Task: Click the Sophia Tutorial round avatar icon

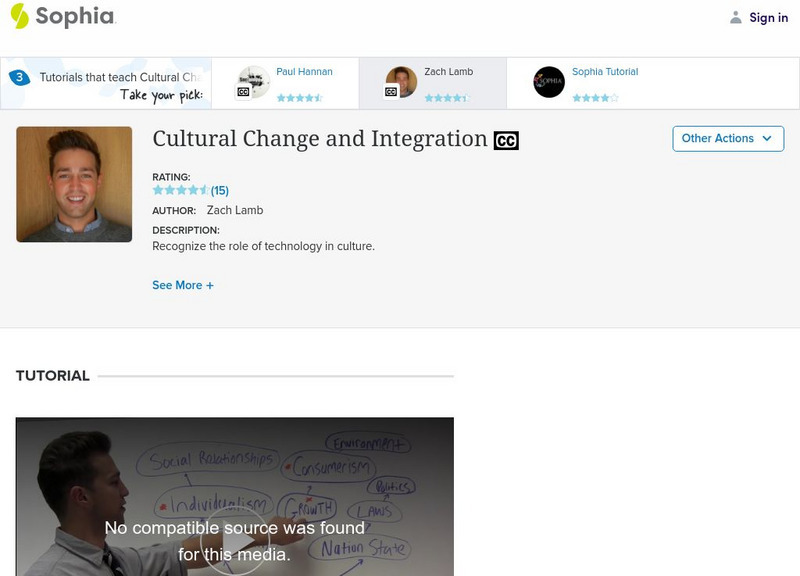Action: click(549, 82)
